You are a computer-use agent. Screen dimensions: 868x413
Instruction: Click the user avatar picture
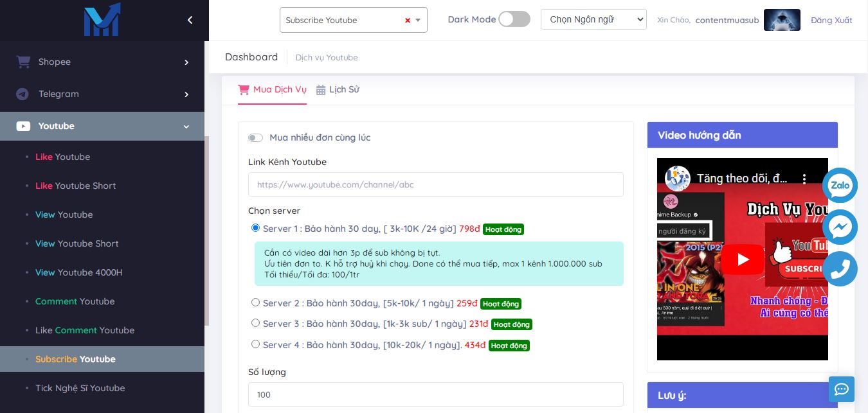click(782, 20)
